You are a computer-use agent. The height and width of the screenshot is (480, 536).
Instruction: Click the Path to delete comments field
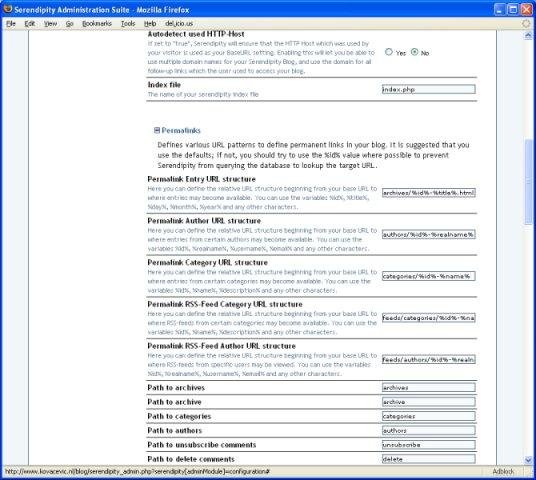coord(429,459)
